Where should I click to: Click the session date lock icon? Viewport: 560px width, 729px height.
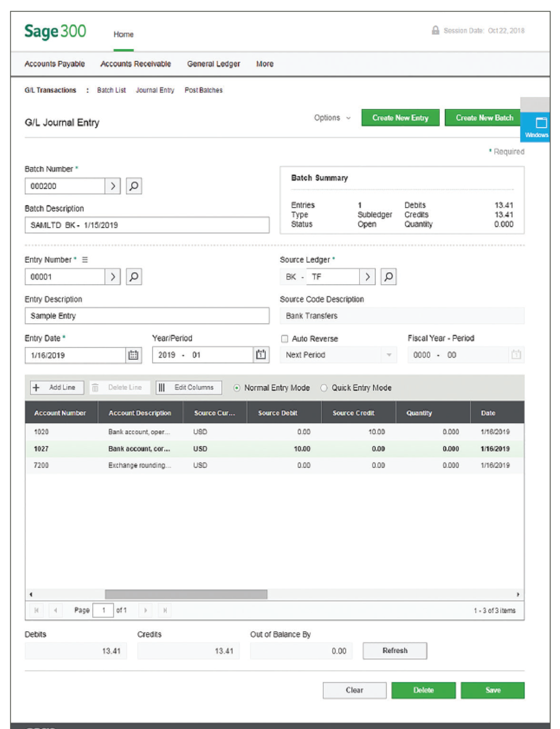(x=435, y=30)
